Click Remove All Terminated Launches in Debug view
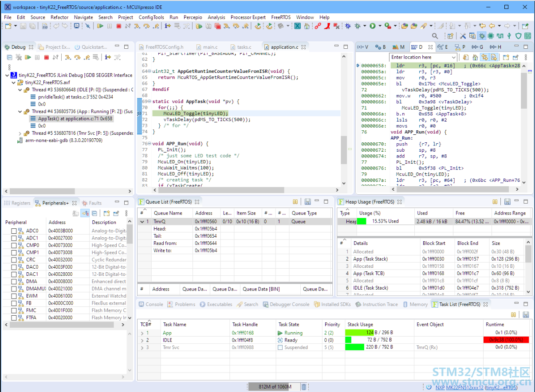 pos(19,57)
